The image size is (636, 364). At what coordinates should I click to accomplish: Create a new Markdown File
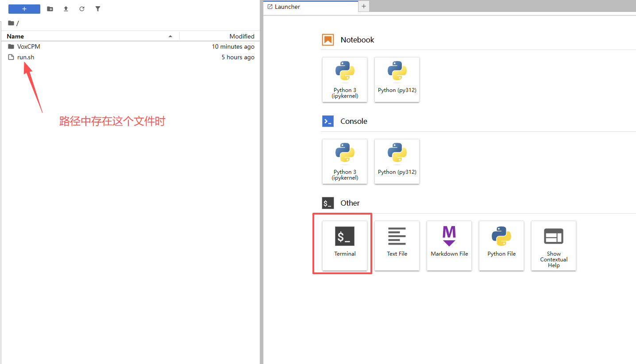coord(449,245)
